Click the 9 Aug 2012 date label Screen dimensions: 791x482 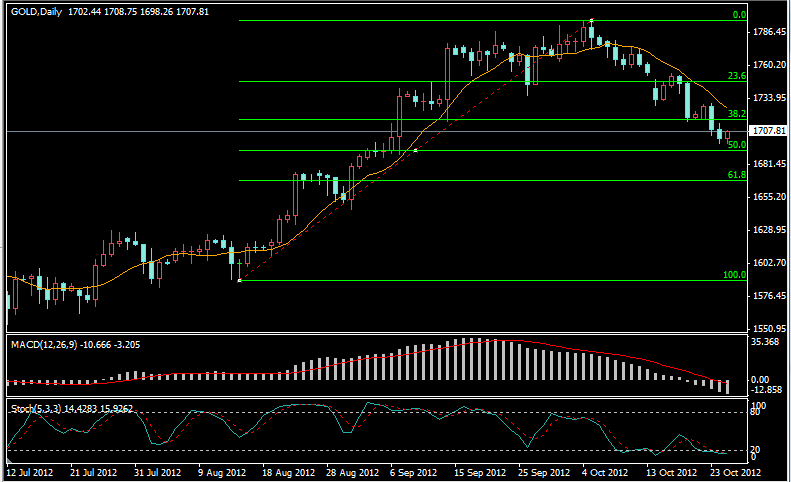(222, 472)
